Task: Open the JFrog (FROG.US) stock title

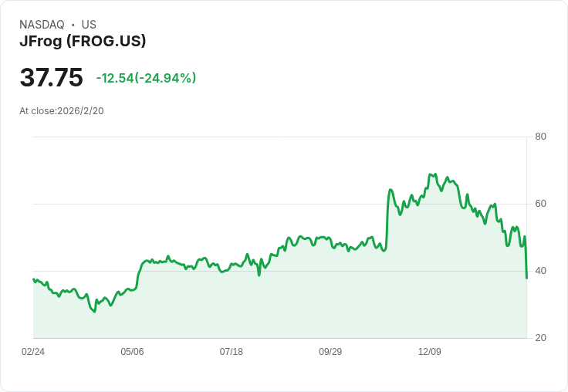Action: 83,42
